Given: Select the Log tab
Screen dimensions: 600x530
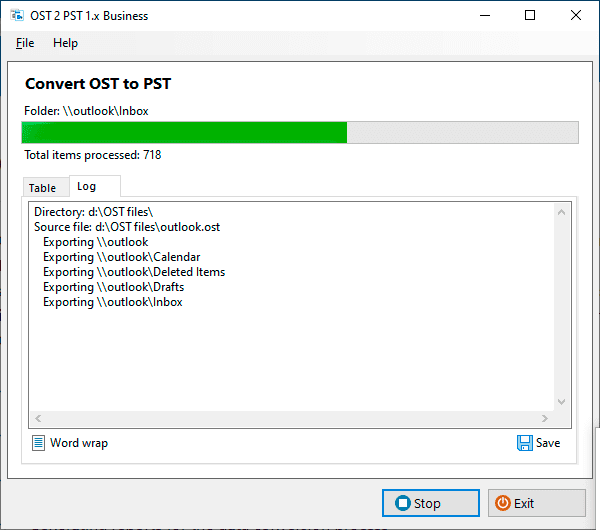Looking at the screenshot, I should [x=87, y=187].
